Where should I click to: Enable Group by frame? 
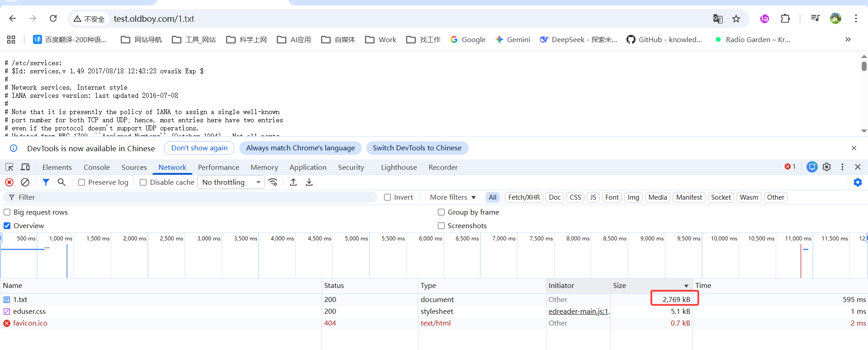(441, 212)
